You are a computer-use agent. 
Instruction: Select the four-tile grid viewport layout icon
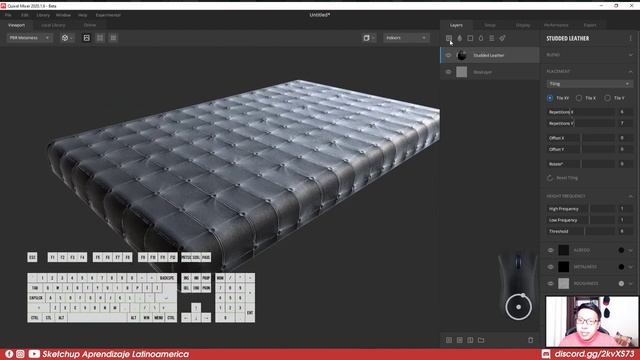pyautogui.click(x=100, y=38)
